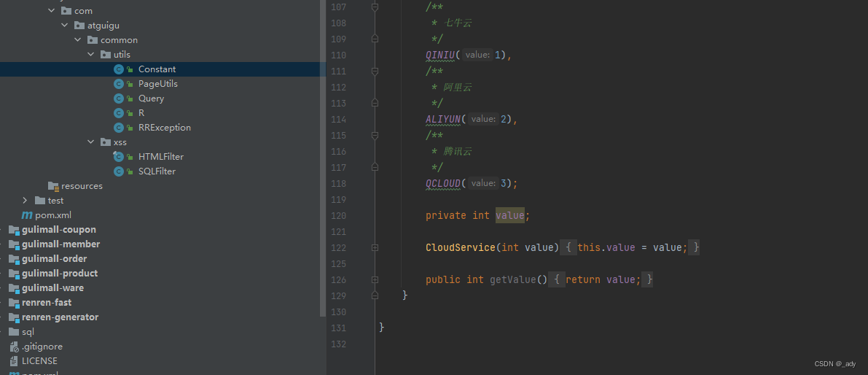Viewport: 868px width, 375px height.
Task: Collapse the xss package node
Action: coord(91,142)
